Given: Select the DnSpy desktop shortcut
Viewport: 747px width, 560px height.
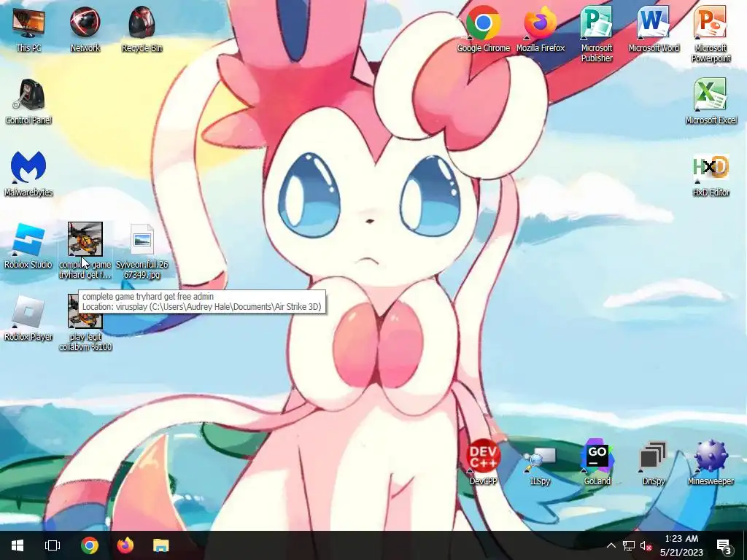Looking at the screenshot, I should 654,462.
